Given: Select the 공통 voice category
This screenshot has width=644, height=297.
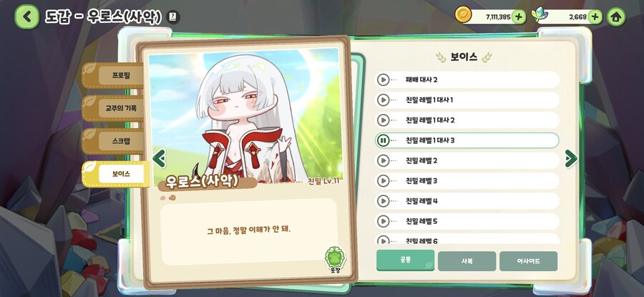Looking at the screenshot, I should pos(406,261).
